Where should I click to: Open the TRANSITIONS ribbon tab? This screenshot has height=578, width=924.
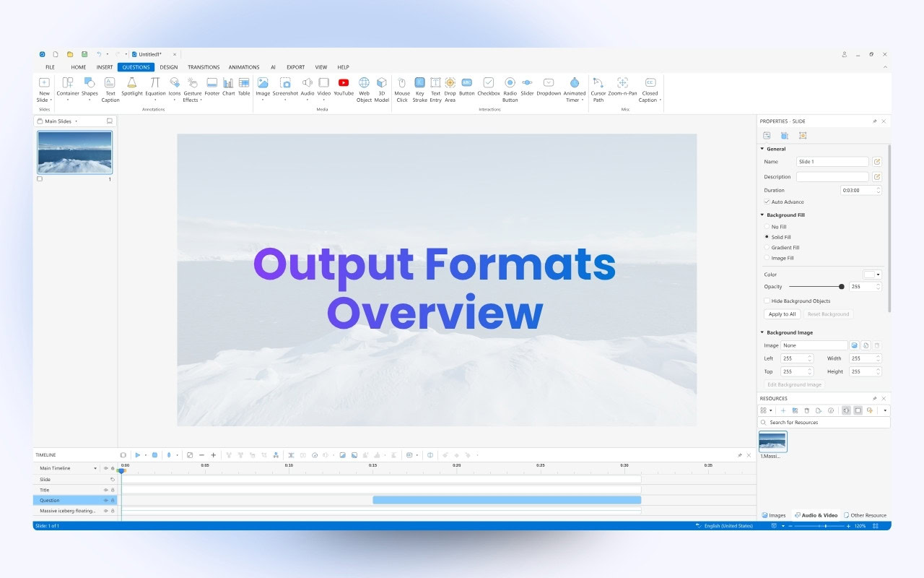pos(204,67)
